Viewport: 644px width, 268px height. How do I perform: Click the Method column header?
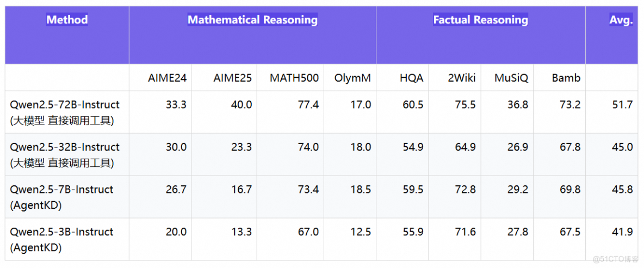67,20
